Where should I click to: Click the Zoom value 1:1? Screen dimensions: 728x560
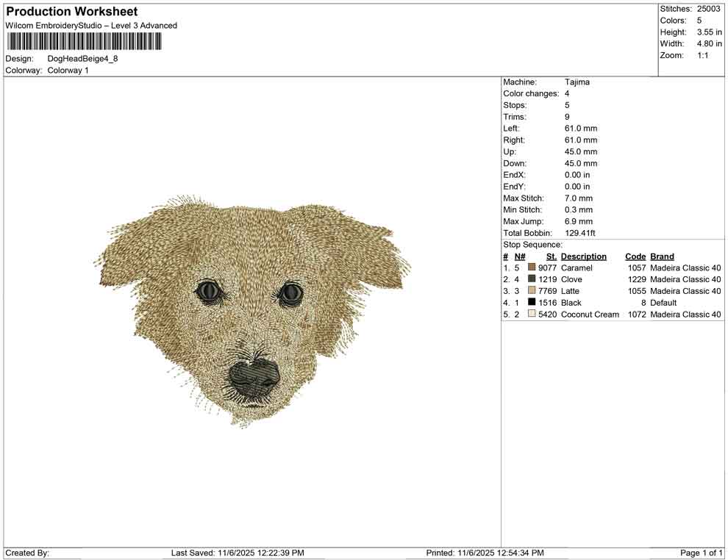702,55
